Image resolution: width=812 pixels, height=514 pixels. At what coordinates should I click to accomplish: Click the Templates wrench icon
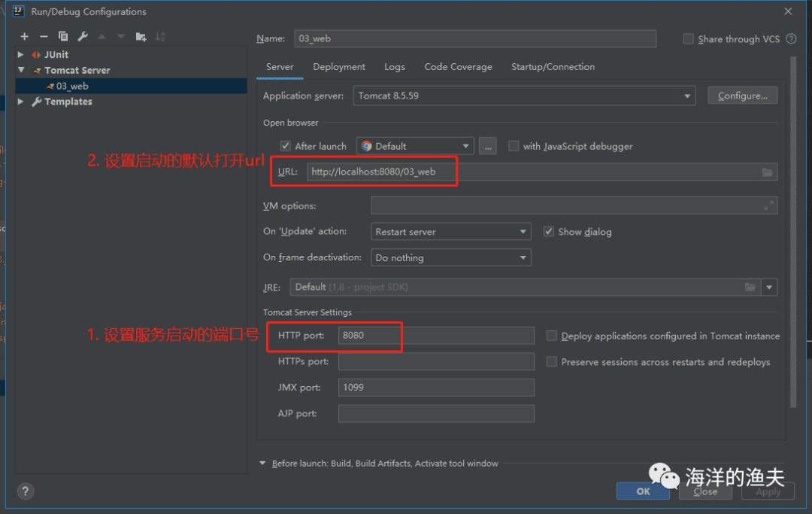(36, 102)
